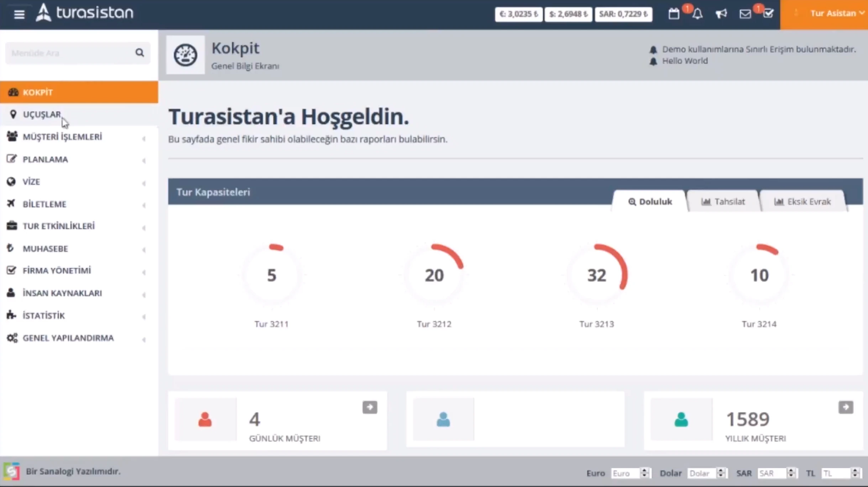
Task: Click the Euro rate button in header
Action: [x=518, y=14]
